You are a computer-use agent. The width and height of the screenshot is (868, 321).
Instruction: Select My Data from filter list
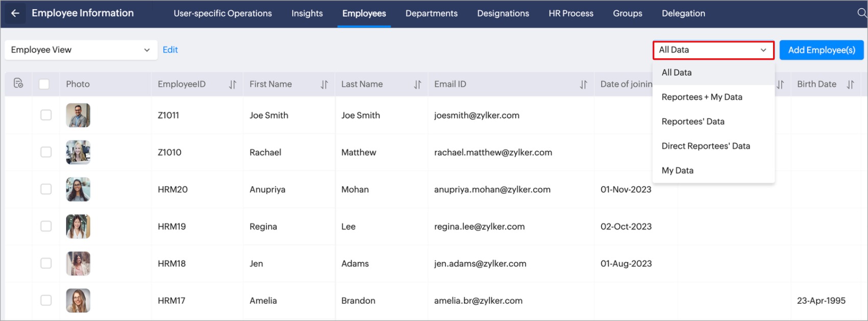[x=677, y=170]
